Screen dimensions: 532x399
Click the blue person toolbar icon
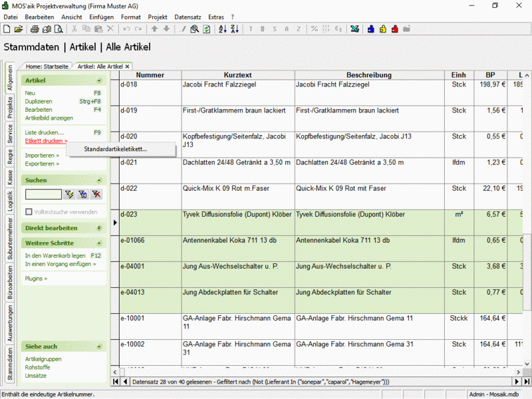(x=371, y=29)
